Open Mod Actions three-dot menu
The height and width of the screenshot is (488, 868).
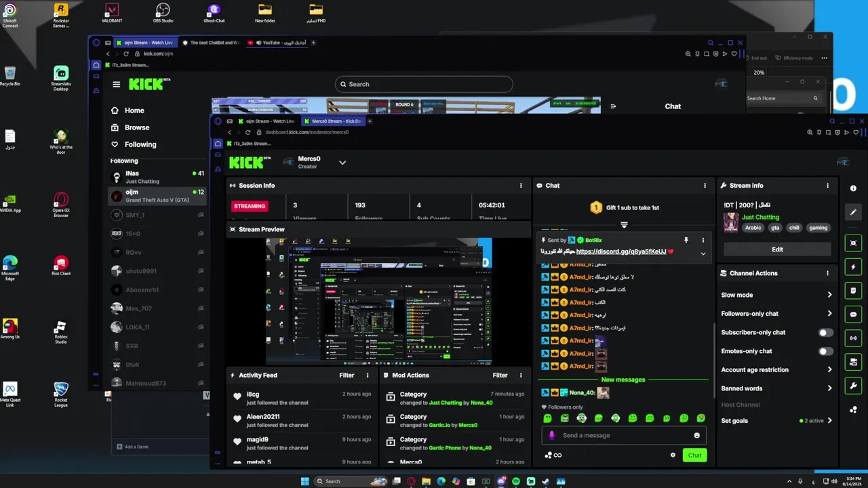[x=521, y=375]
